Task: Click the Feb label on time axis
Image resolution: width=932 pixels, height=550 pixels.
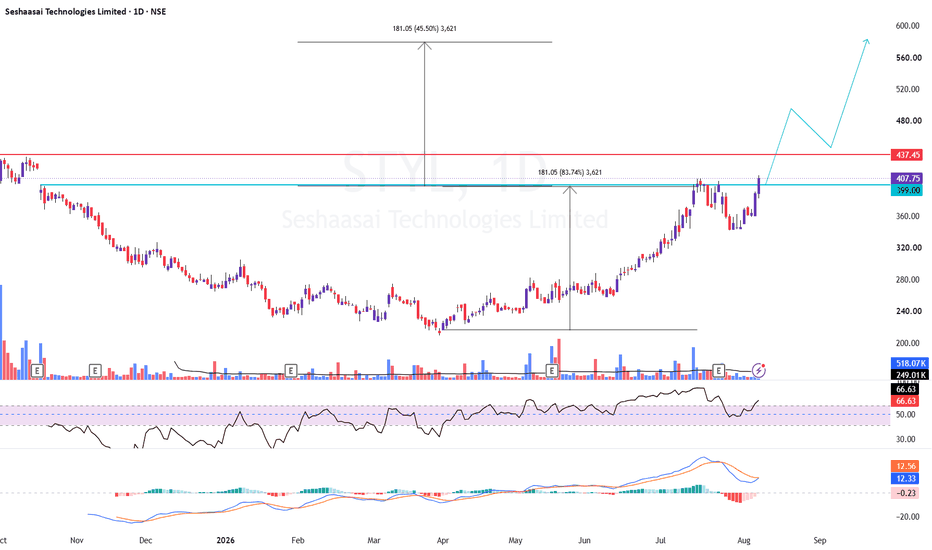Action: click(x=298, y=540)
